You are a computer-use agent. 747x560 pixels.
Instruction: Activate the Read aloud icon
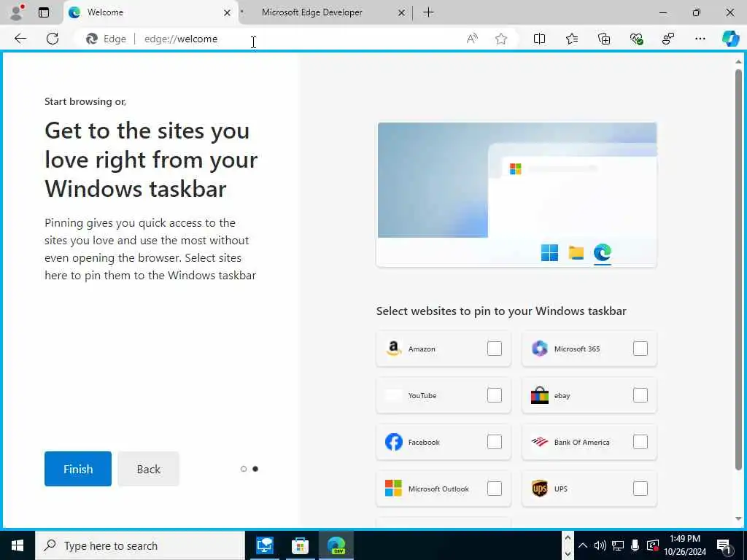point(472,39)
